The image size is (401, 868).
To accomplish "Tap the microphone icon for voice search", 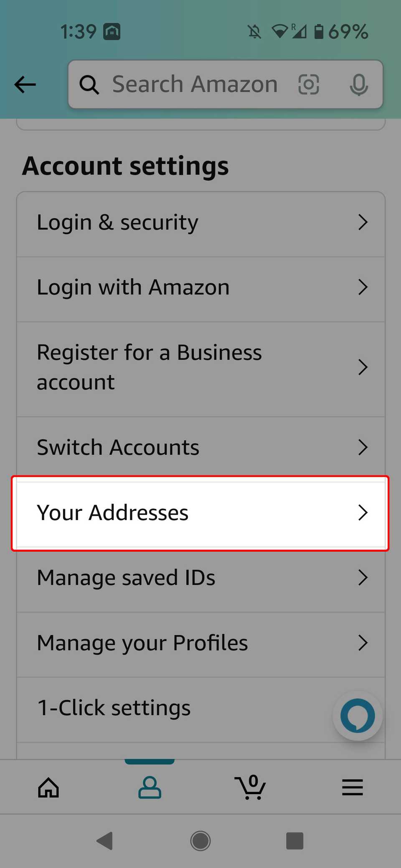I will [359, 84].
